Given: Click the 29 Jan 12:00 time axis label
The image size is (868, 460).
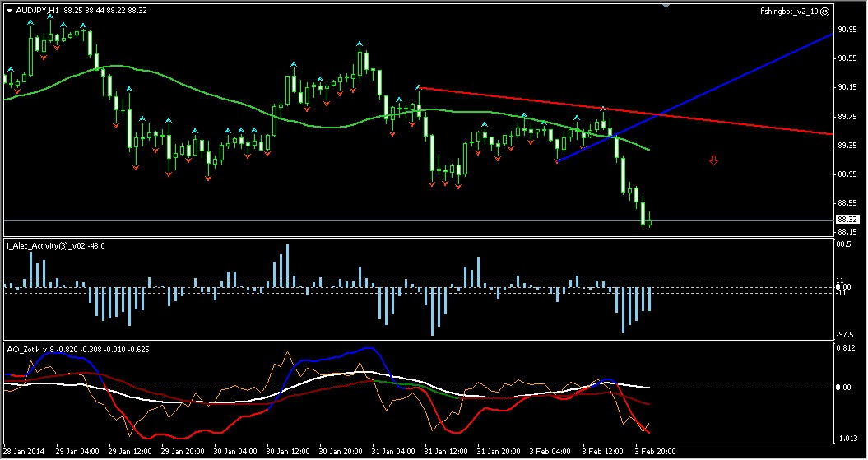Looking at the screenshot, I should (x=129, y=451).
